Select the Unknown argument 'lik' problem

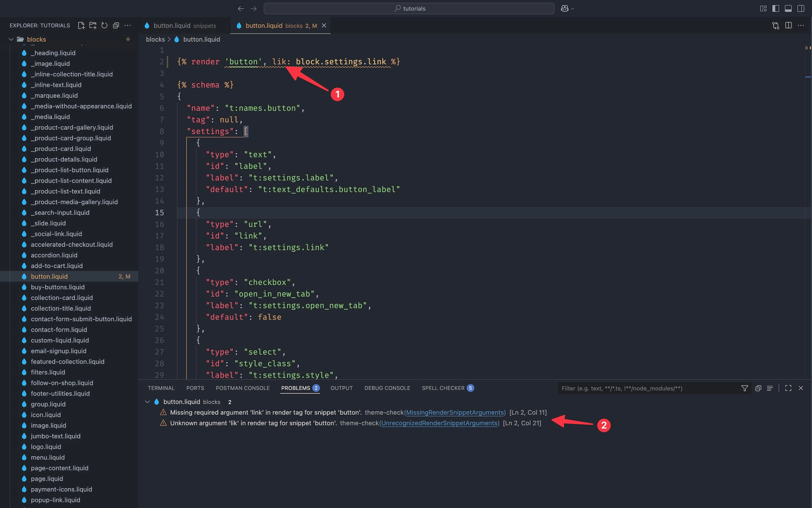coord(254,423)
